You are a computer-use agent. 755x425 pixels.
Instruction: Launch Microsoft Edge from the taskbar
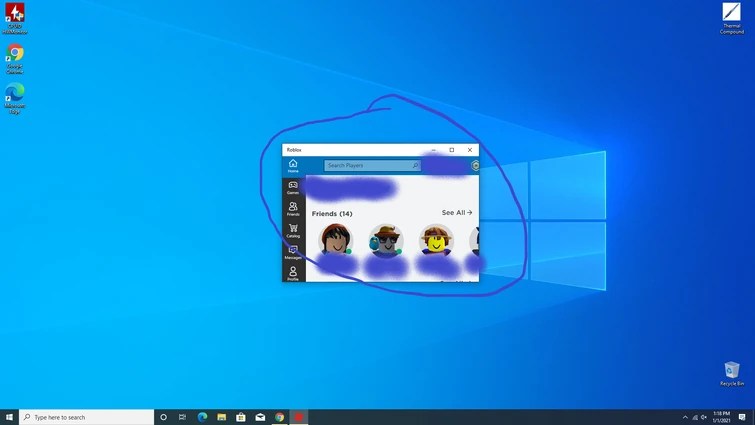click(202, 417)
